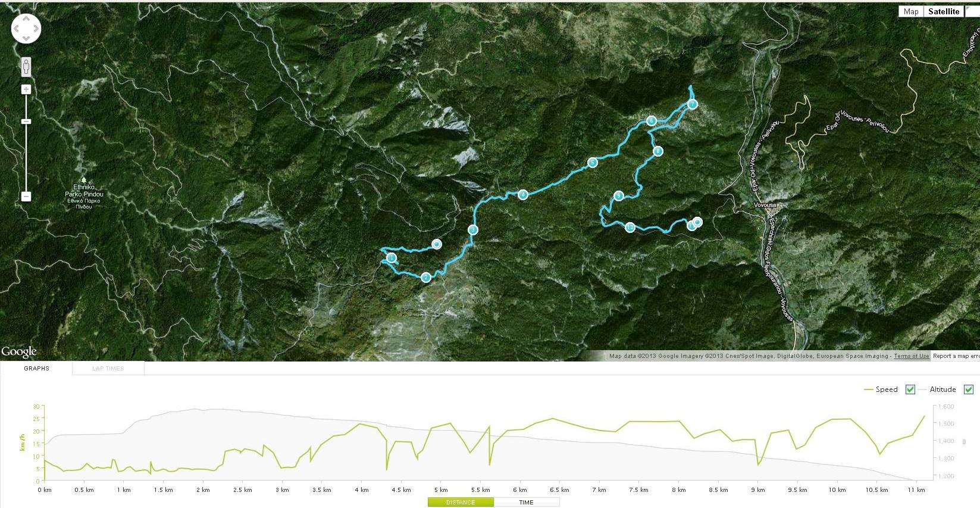
Task: Uncheck the Speed graph checkbox
Action: pos(910,389)
